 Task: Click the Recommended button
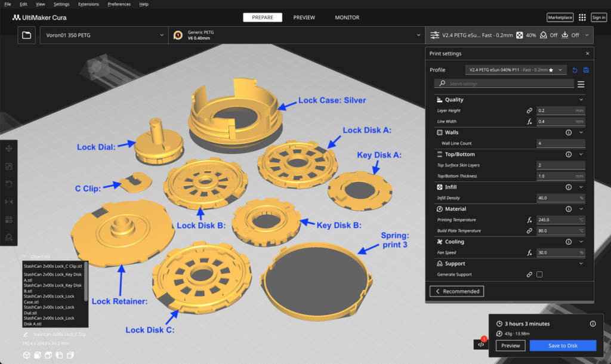click(x=456, y=291)
